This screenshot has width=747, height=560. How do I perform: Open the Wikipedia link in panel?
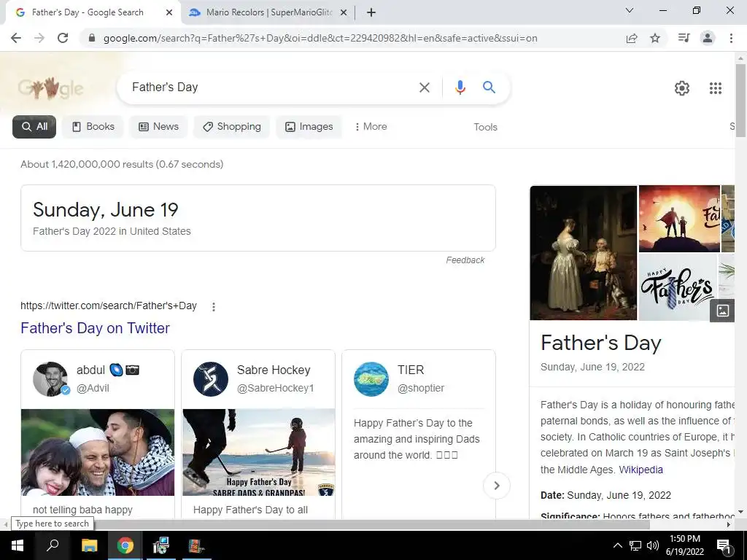(x=640, y=470)
